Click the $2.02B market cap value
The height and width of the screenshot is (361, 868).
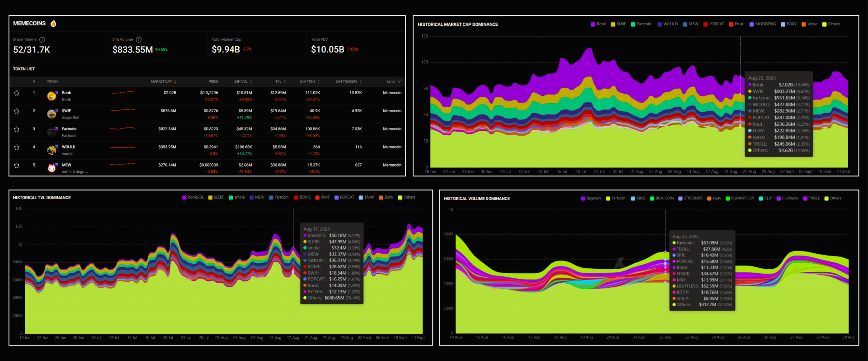pos(170,93)
